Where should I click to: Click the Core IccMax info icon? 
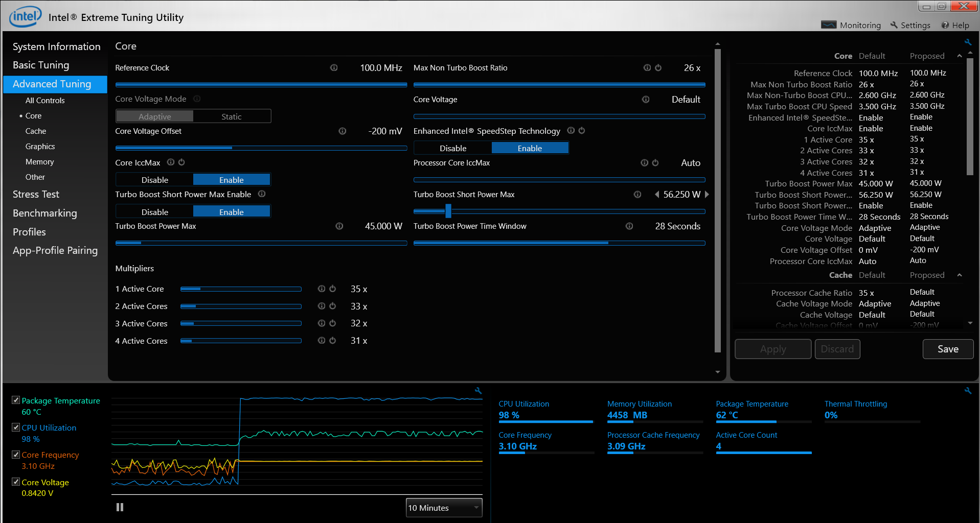coord(171,162)
